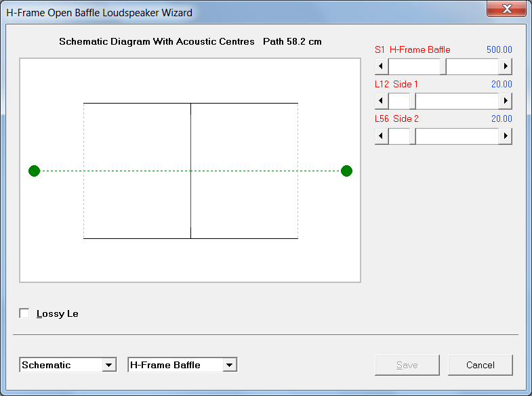Click the L56 slider track right of the thumb
This screenshot has width=532, height=396.
point(457,136)
